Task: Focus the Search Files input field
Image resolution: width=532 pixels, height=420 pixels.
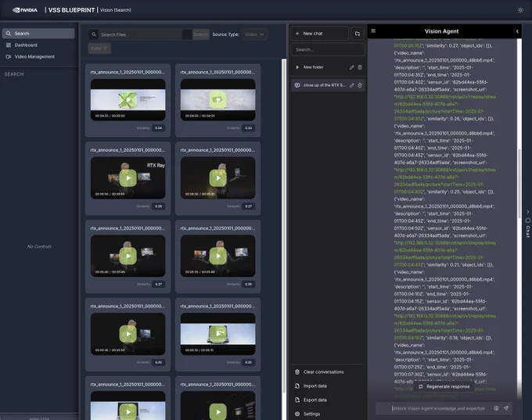Action: (x=140, y=34)
